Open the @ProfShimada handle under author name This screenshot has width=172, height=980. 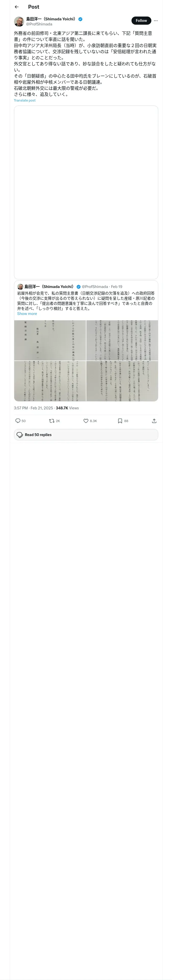(x=39, y=24)
